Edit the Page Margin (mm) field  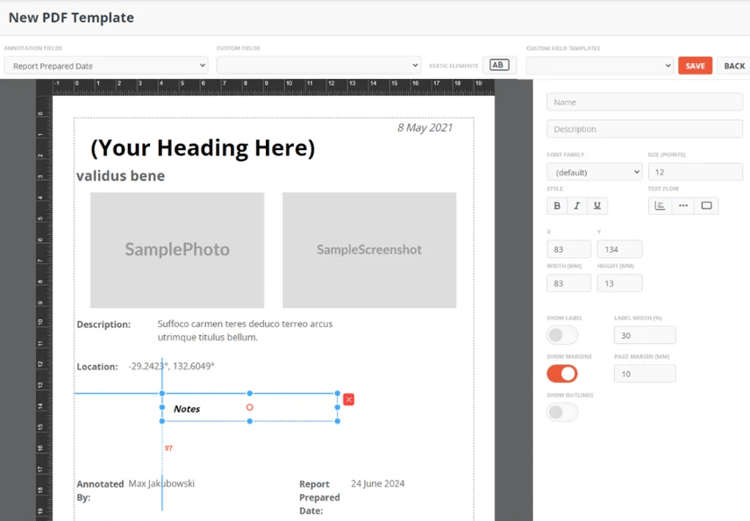tap(645, 374)
